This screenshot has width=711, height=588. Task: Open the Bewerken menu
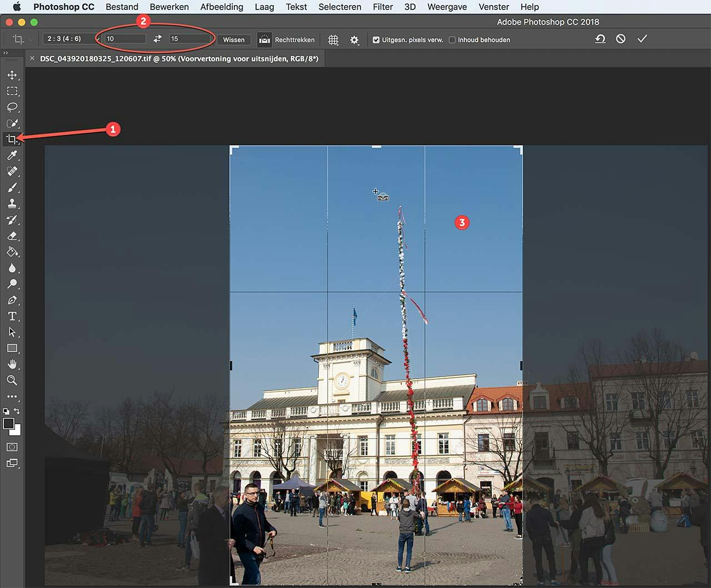pyautogui.click(x=169, y=7)
